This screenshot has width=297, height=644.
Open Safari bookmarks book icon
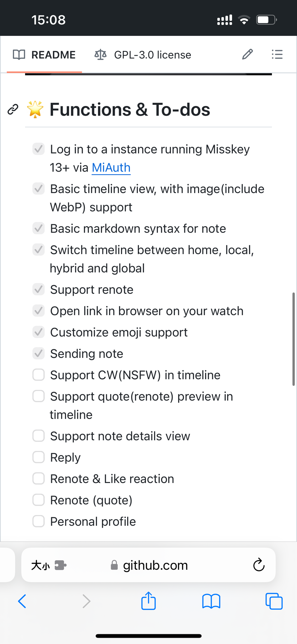[x=211, y=601]
